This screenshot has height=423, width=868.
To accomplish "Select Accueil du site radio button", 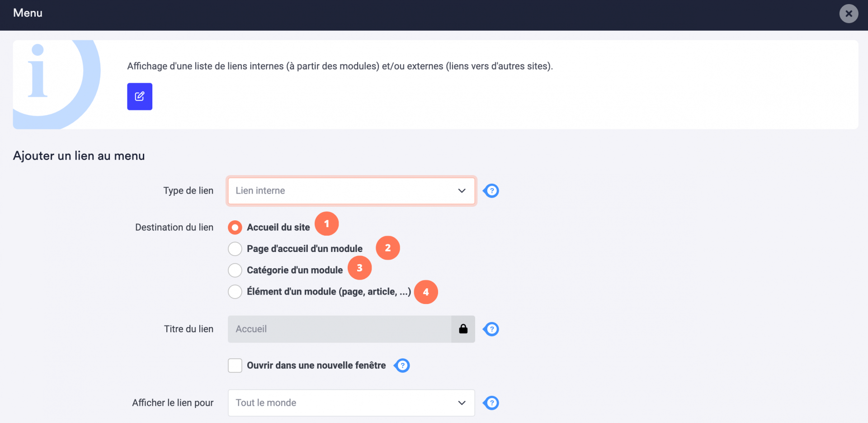I will coord(235,227).
